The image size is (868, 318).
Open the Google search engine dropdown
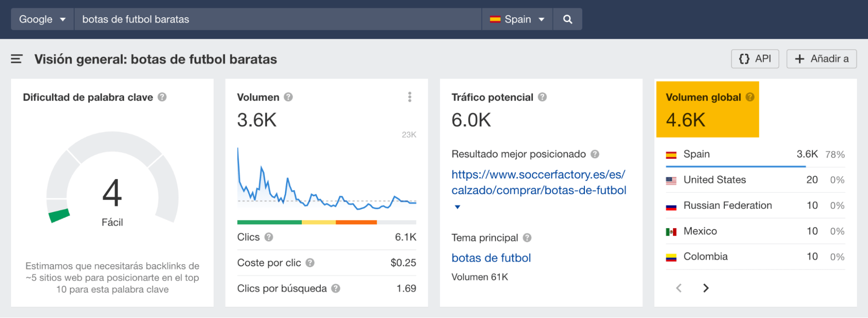(x=42, y=19)
